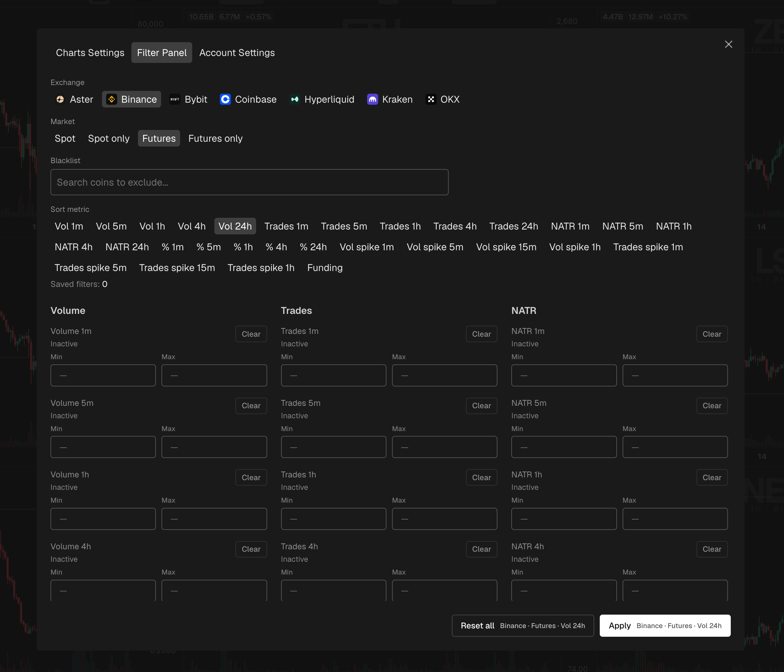Sort by Trades 4h metric

click(455, 226)
